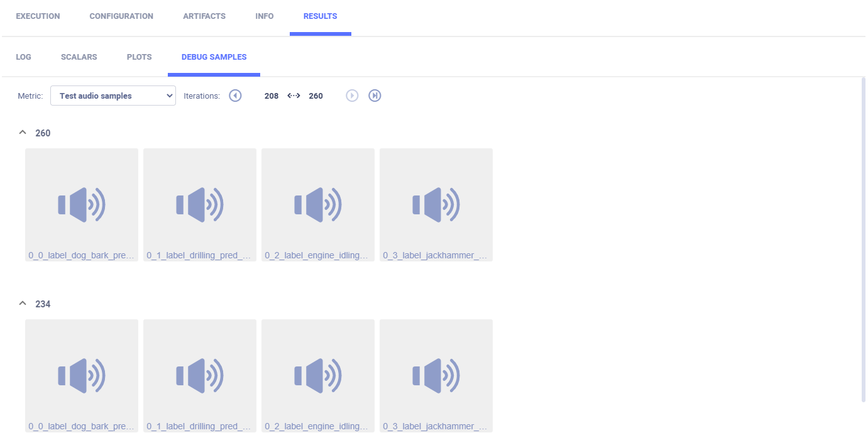Click 0_3_label_jackhammer filename under iteration 234
Screen dimensions: 868x445
[436, 426]
